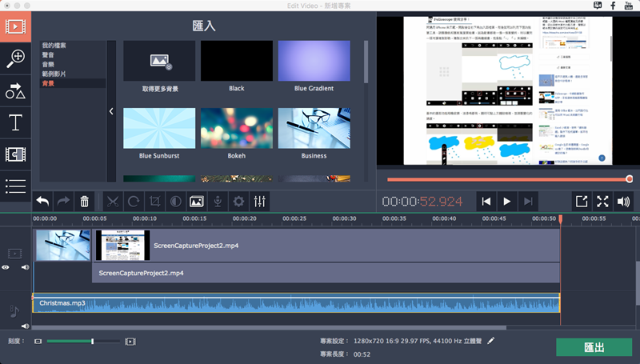Open the Transitions panel in sidebar

[x=15, y=154]
